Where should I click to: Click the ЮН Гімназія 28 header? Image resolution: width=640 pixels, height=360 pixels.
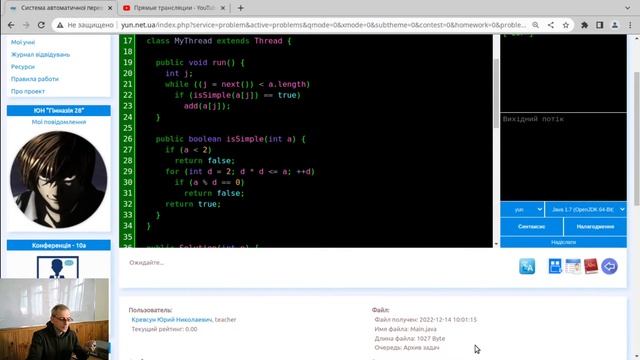(x=59, y=111)
